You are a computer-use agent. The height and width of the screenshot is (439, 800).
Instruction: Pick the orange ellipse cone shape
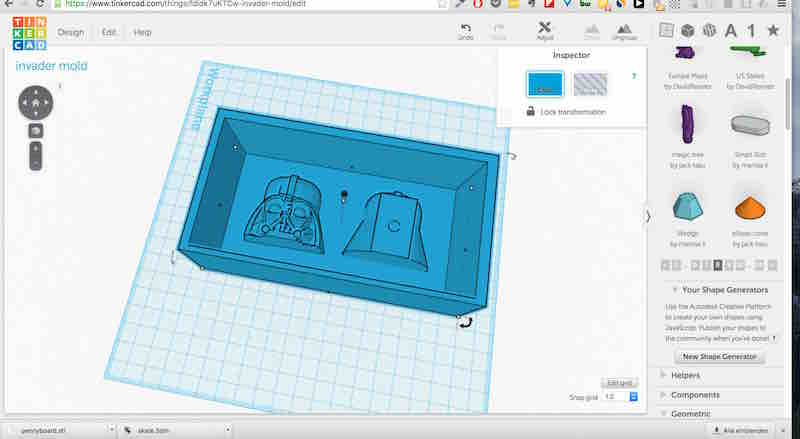(750, 208)
